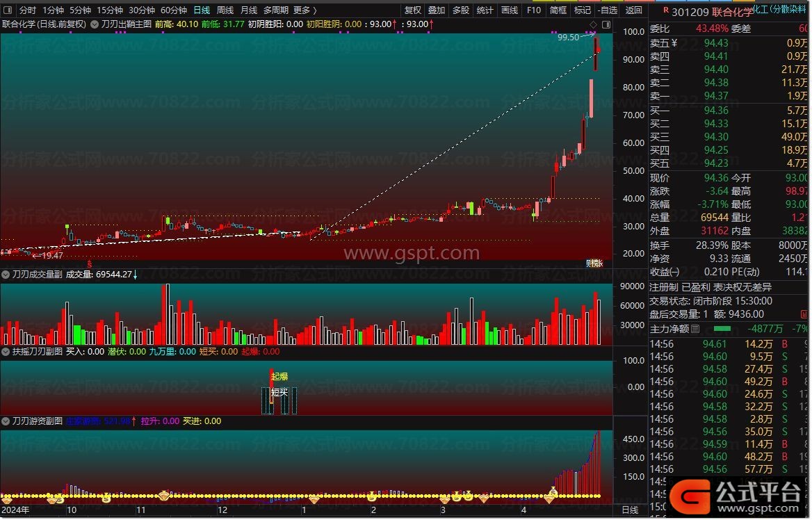Image resolution: width=812 pixels, height=520 pixels.
Task: Click the 19.47 low price label
Action: (x=52, y=255)
